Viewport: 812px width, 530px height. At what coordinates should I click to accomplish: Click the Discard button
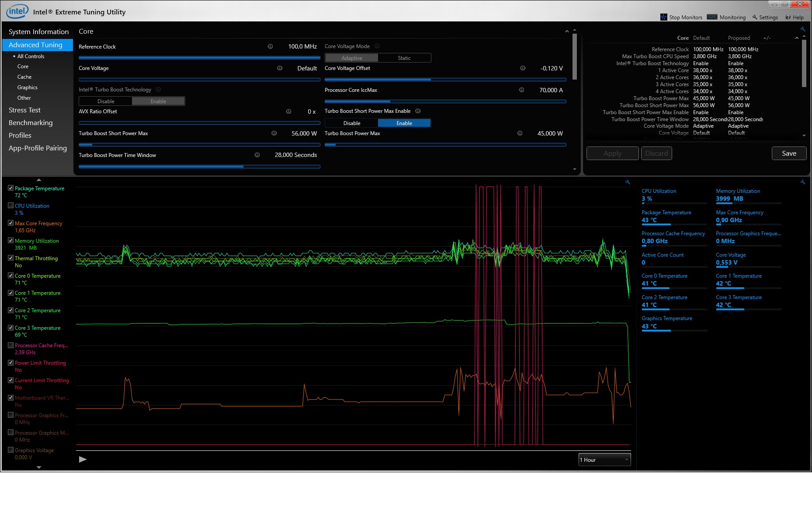coord(656,153)
